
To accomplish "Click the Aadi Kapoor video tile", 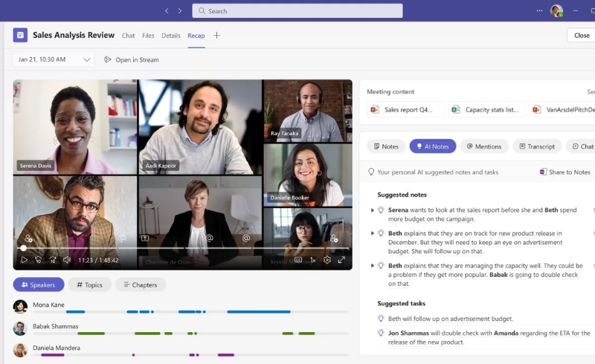I will (200, 127).
